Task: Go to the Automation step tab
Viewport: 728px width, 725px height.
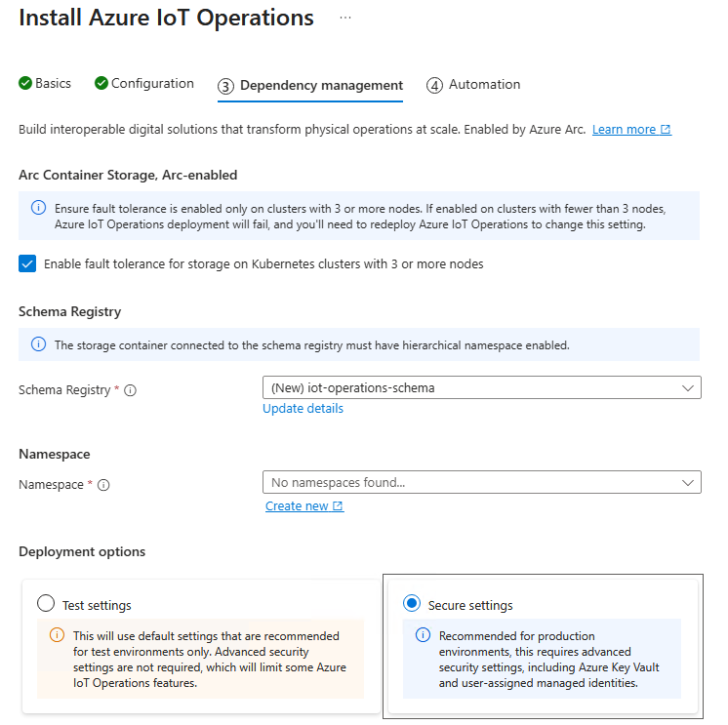Action: (x=473, y=85)
